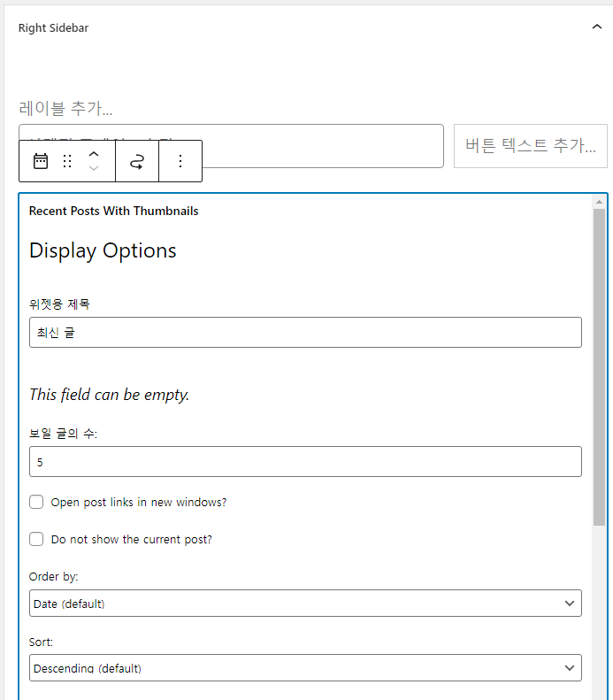Click the widget scrollbar up arrow
The image size is (613, 700).
pyautogui.click(x=599, y=203)
